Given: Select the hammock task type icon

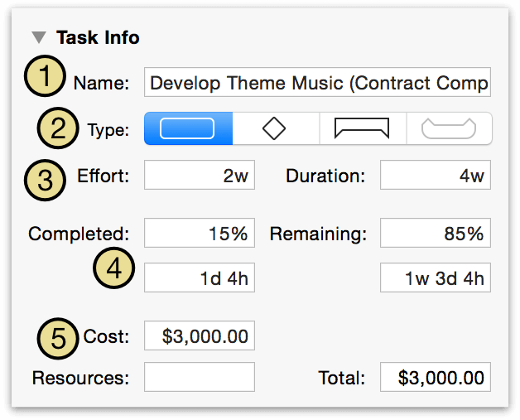Looking at the screenshot, I should point(449,128).
